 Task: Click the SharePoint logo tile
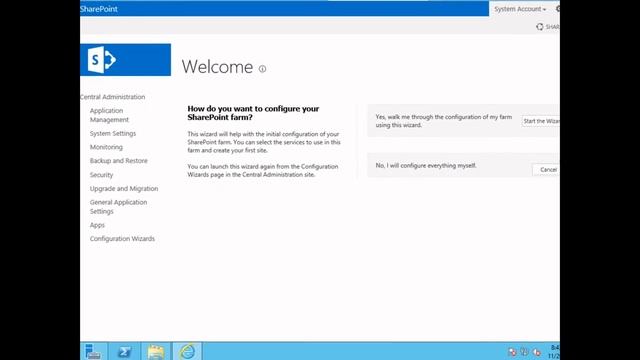(x=125, y=60)
